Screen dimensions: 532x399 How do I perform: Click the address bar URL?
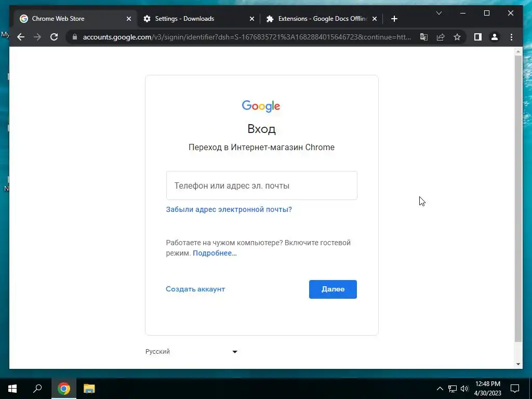[247, 37]
